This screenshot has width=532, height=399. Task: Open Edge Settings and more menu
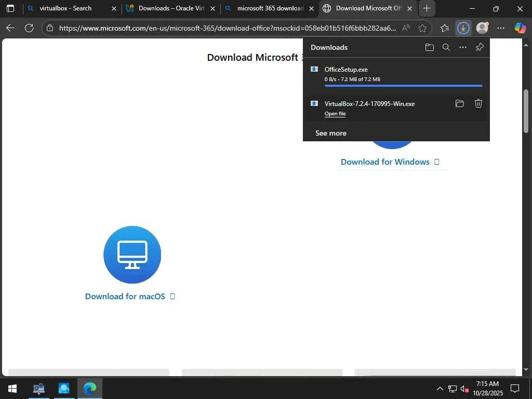pos(501,28)
